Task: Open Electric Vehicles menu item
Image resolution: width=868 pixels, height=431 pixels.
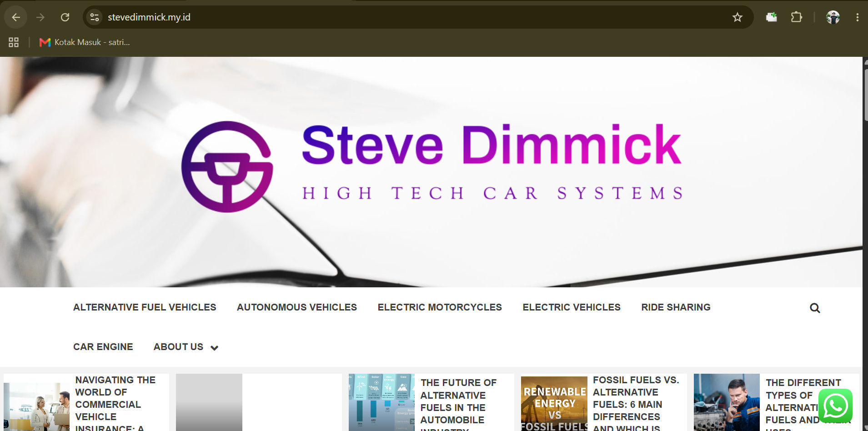Action: pyautogui.click(x=572, y=307)
